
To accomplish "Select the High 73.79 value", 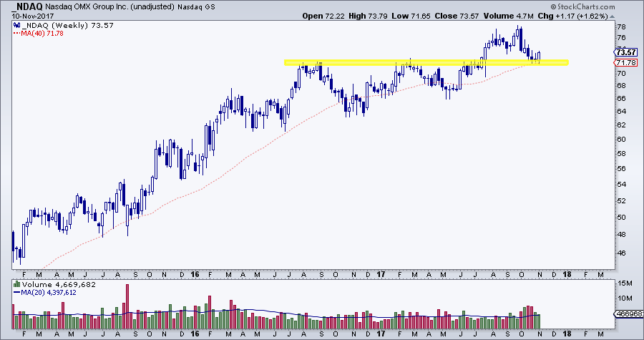I will tap(369, 16).
